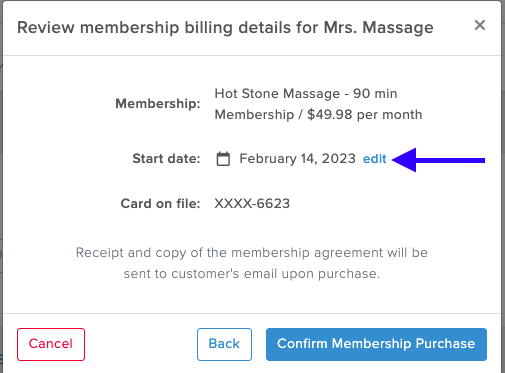Image resolution: width=505 pixels, height=373 pixels.
Task: Go back to the previous step
Action: 224,344
